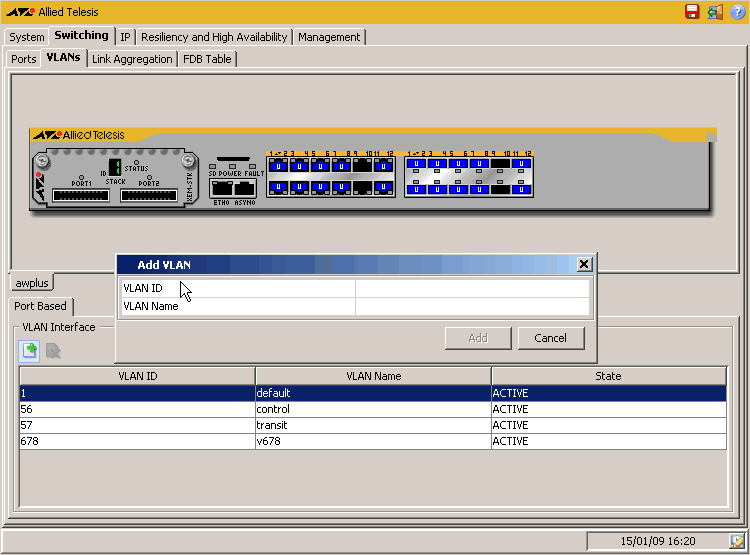Screen dimensions: 750x555
Task: Select the Port Based tab
Action: tap(41, 306)
